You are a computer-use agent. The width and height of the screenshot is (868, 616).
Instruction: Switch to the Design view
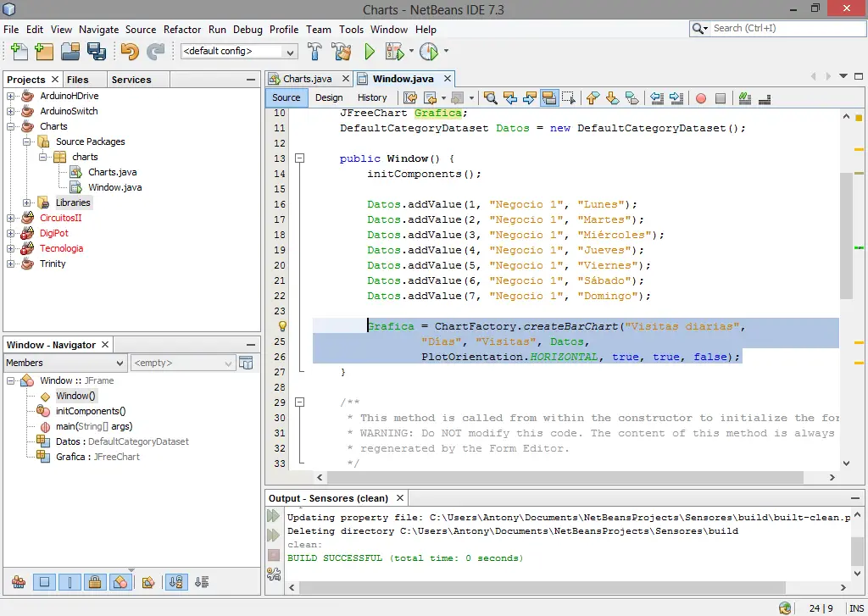click(329, 97)
